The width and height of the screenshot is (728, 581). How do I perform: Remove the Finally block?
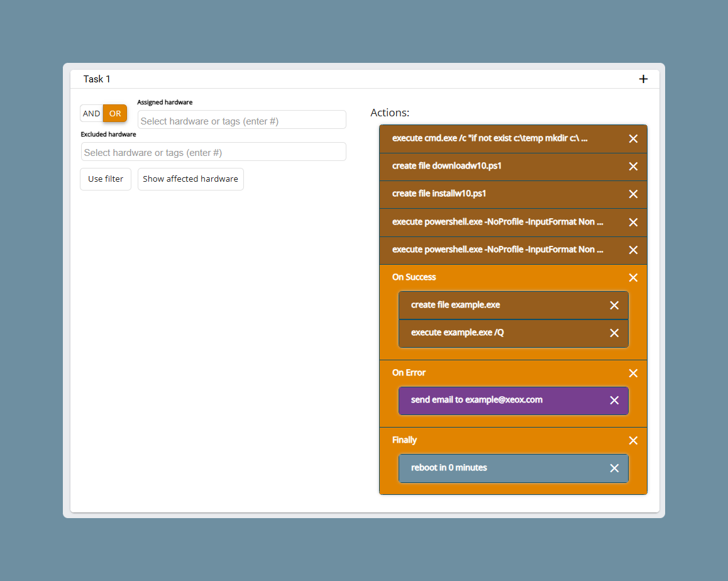(x=633, y=441)
